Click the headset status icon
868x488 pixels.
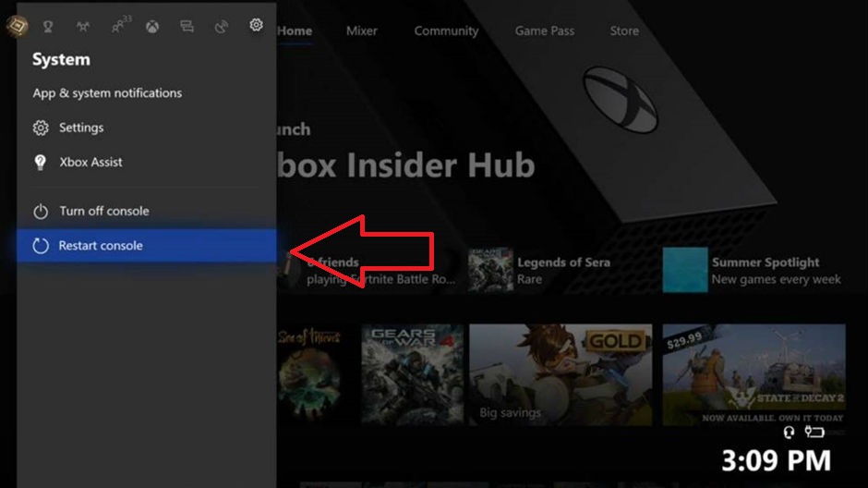(x=790, y=432)
